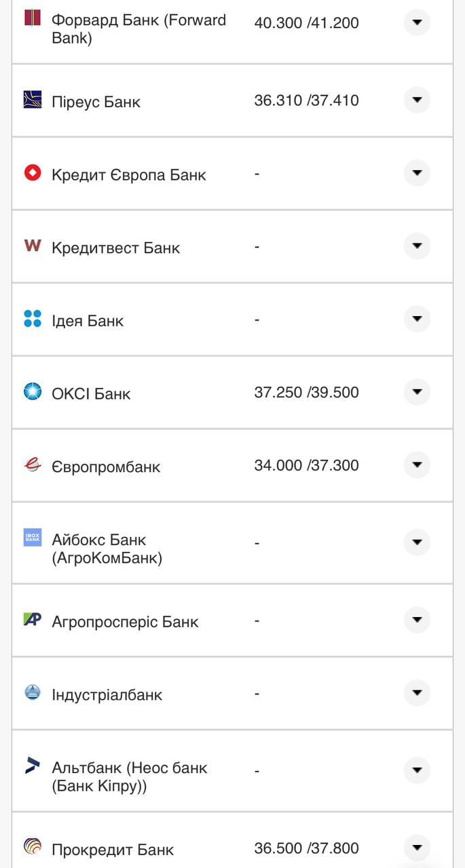The image size is (465, 868).
Task: Click the Агропросперіс Банк AP logo
Action: coord(33,619)
